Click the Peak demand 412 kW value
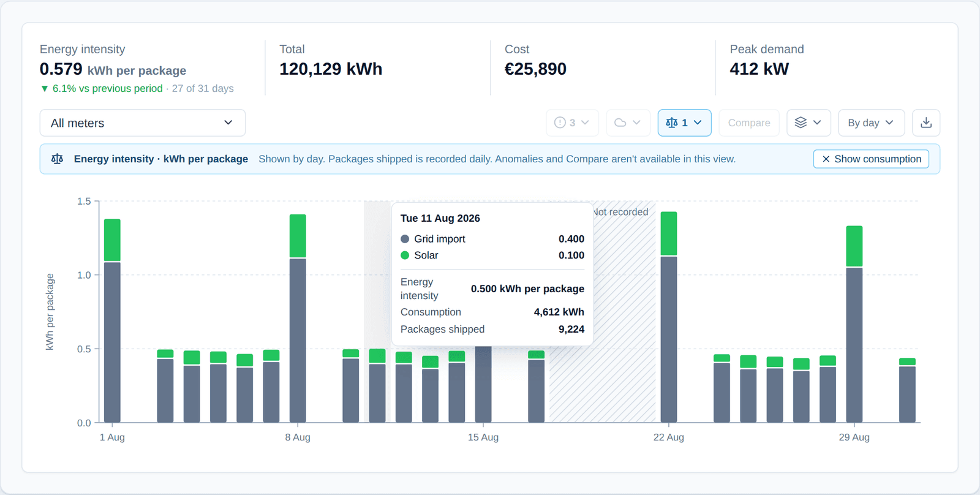The image size is (980, 495). click(759, 69)
